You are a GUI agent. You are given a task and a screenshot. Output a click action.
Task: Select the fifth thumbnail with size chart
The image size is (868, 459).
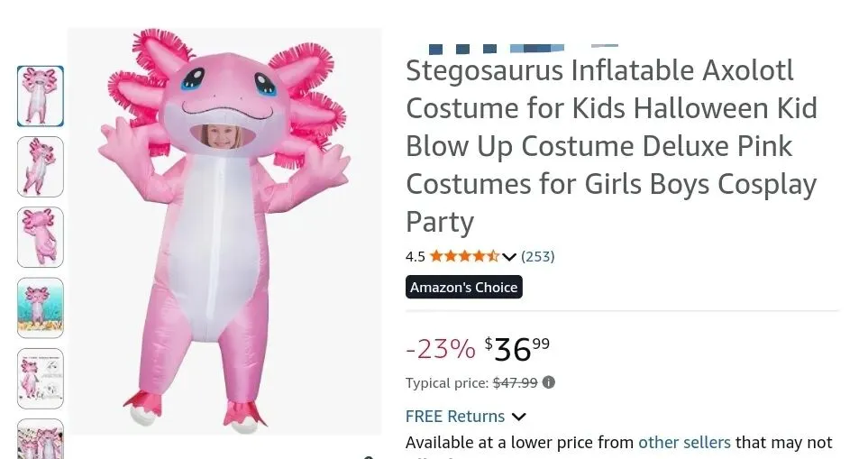(41, 378)
